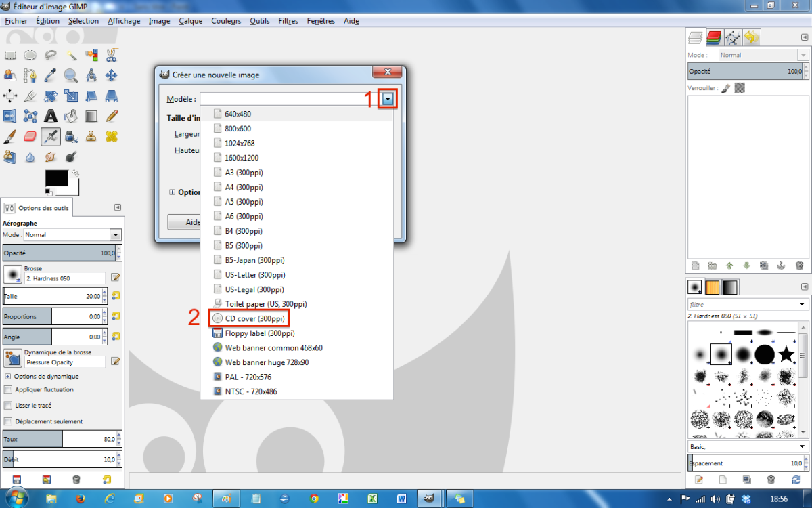Open the Fenêtres menu

pyautogui.click(x=321, y=21)
